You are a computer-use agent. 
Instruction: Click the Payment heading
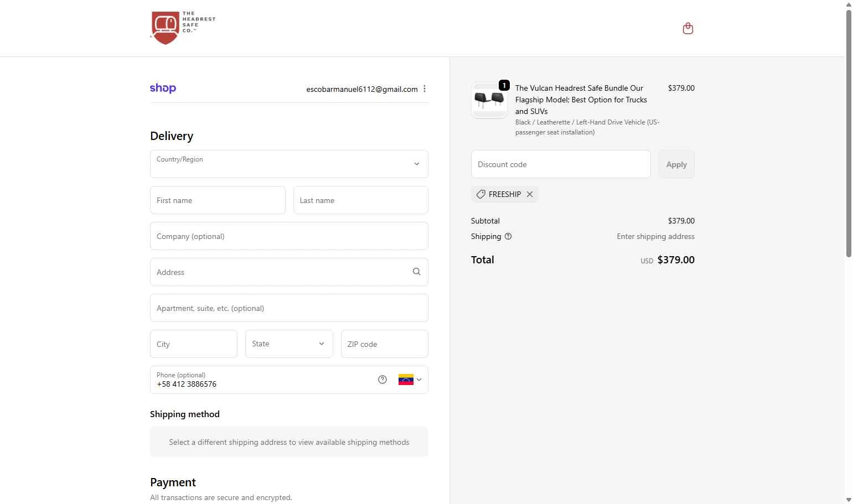pyautogui.click(x=173, y=482)
